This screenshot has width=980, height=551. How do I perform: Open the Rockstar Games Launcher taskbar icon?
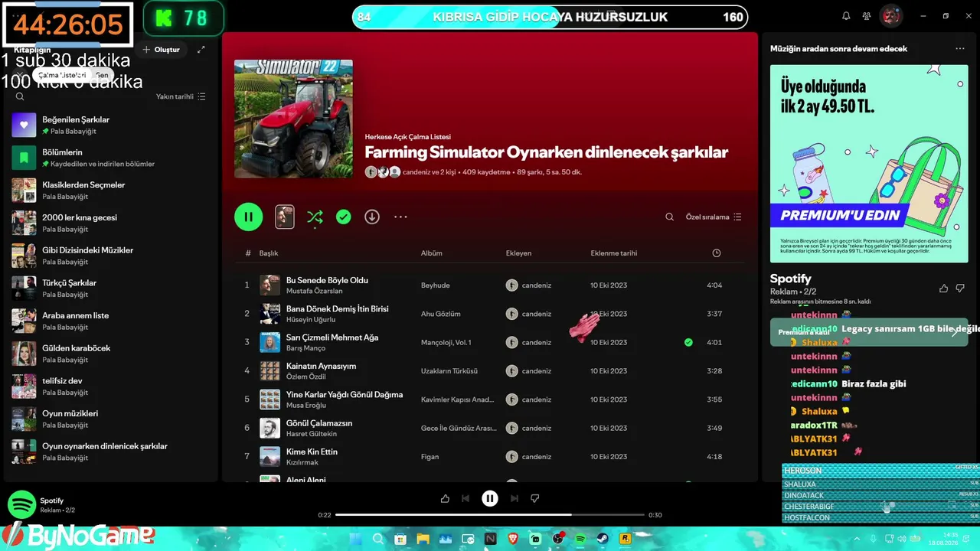pos(625,540)
